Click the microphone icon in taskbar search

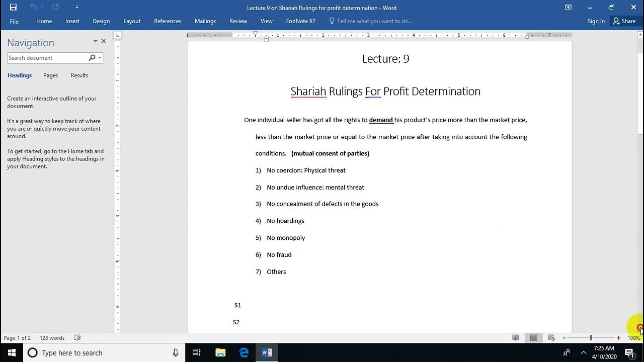pyautogui.click(x=176, y=353)
